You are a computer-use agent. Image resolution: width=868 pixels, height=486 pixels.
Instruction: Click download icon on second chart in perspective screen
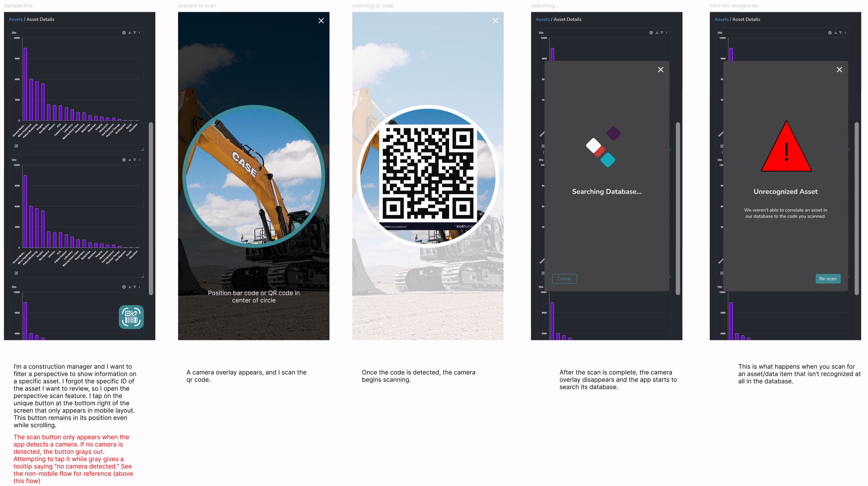[130, 160]
